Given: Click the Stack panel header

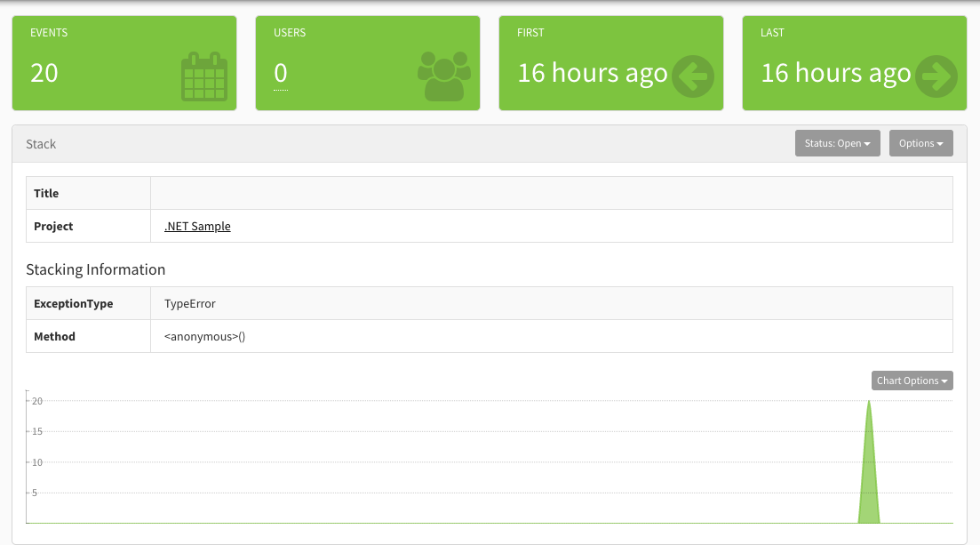Looking at the screenshot, I should click(x=43, y=143).
